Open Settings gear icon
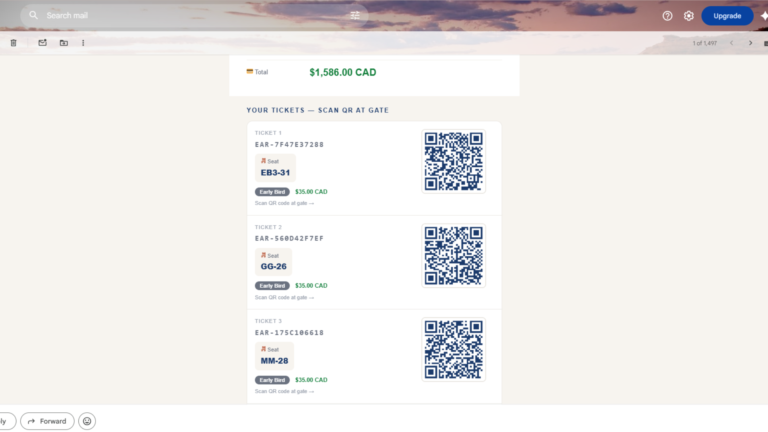768x432 pixels. coord(689,16)
